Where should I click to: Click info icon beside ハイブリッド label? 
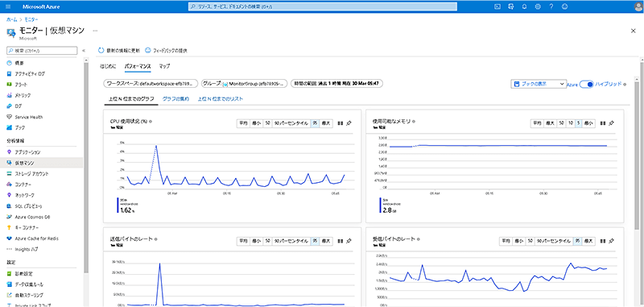[x=625, y=85]
